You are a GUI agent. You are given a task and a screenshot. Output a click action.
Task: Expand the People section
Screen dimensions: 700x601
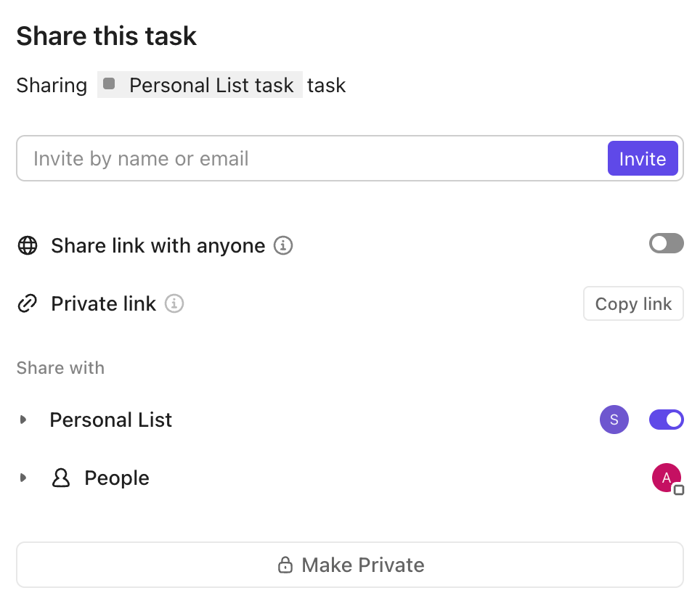23,478
